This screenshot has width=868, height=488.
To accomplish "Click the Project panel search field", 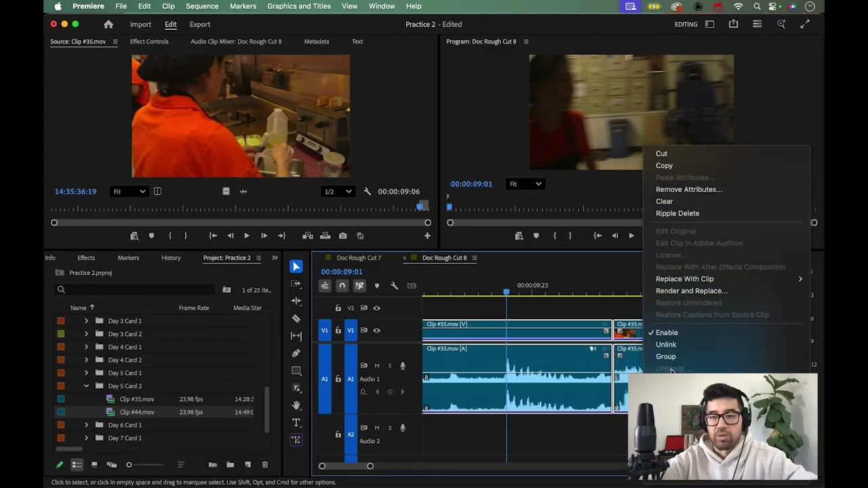I will [134, 289].
